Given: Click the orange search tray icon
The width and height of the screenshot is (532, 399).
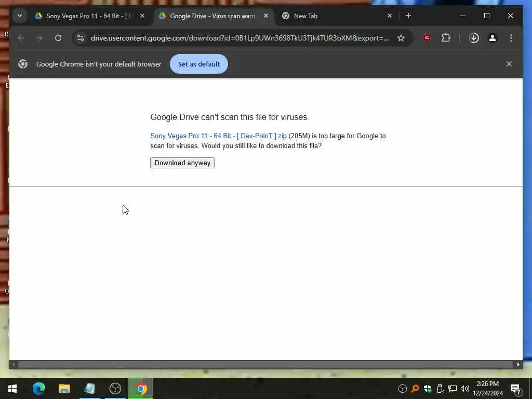Looking at the screenshot, I should click(415, 389).
